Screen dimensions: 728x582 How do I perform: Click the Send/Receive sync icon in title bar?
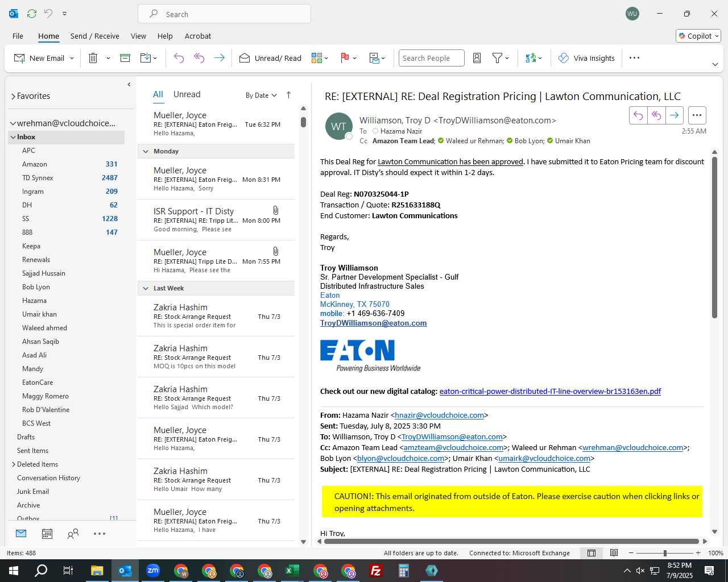tap(32, 14)
